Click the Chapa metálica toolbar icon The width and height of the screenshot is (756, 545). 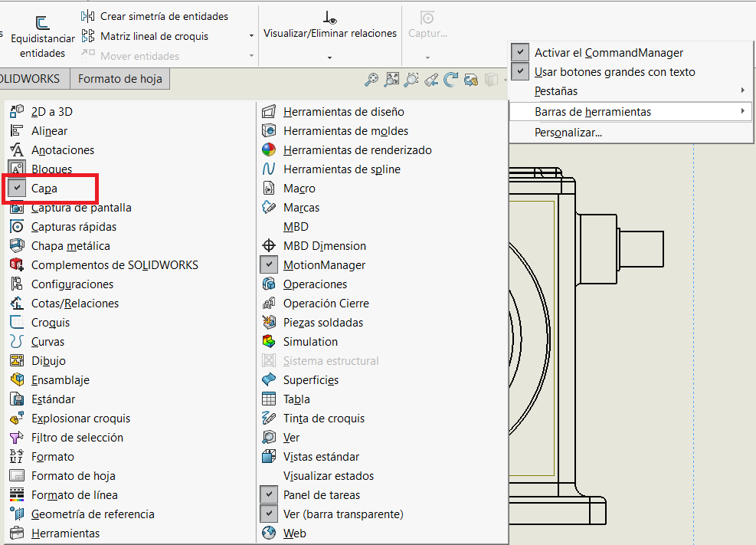17,246
